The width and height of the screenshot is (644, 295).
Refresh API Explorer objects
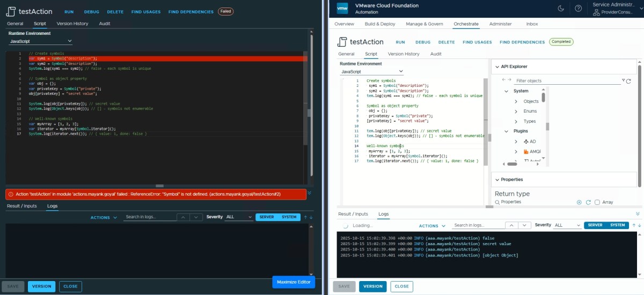pyautogui.click(x=628, y=81)
